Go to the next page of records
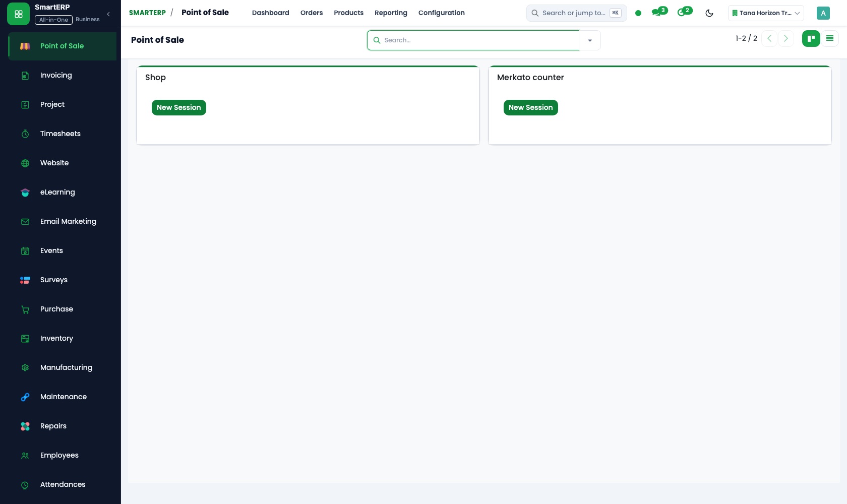The width and height of the screenshot is (847, 504). click(785, 38)
